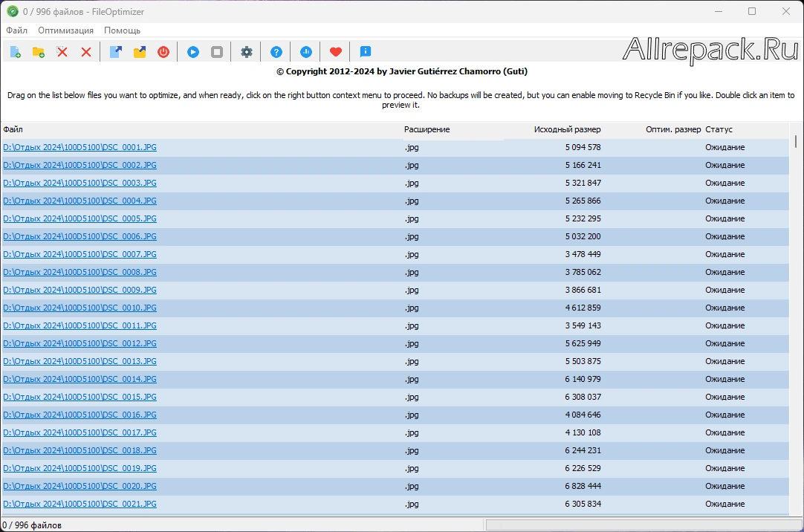This screenshot has width=804, height=532.
Task: Open file link DSC_0014.JPG
Action: click(x=80, y=379)
